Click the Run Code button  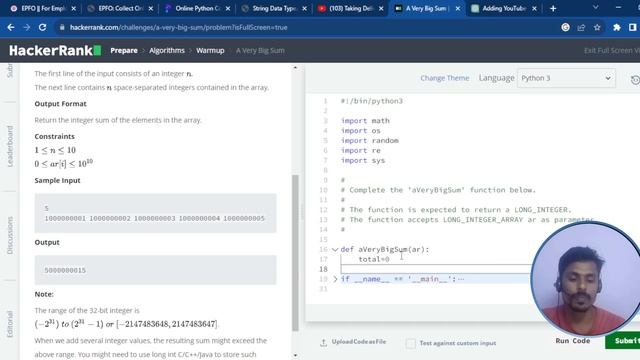click(x=572, y=341)
